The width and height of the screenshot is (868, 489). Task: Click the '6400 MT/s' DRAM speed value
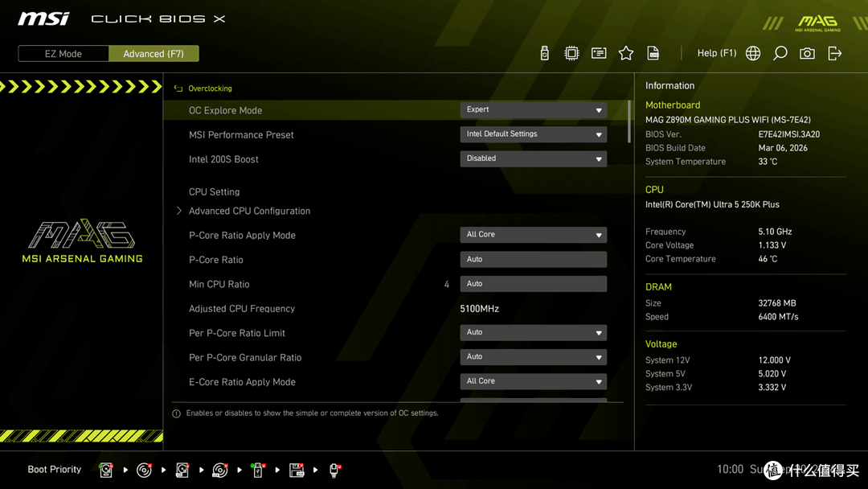click(x=778, y=317)
